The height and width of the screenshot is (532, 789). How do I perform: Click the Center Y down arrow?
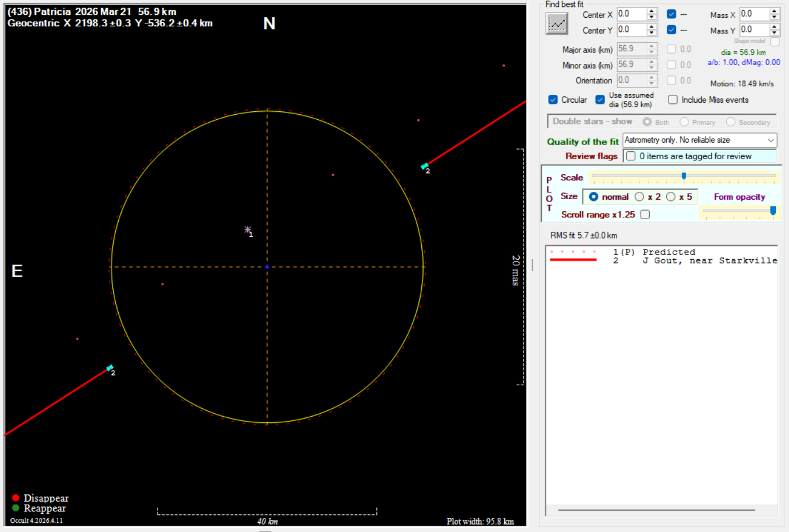click(x=652, y=33)
